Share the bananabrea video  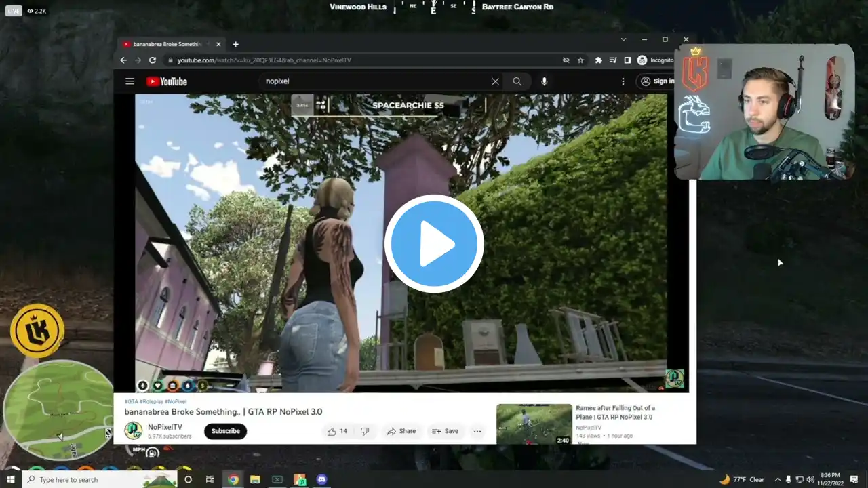[401, 431]
